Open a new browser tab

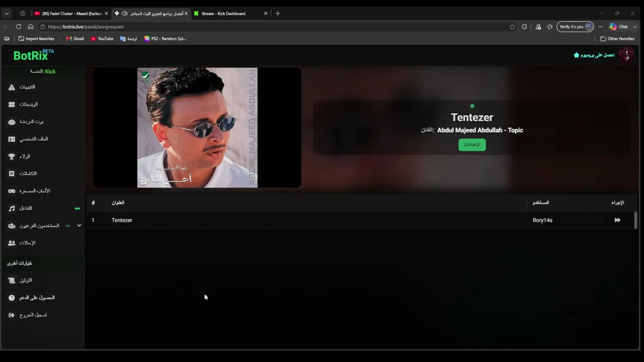point(278,14)
